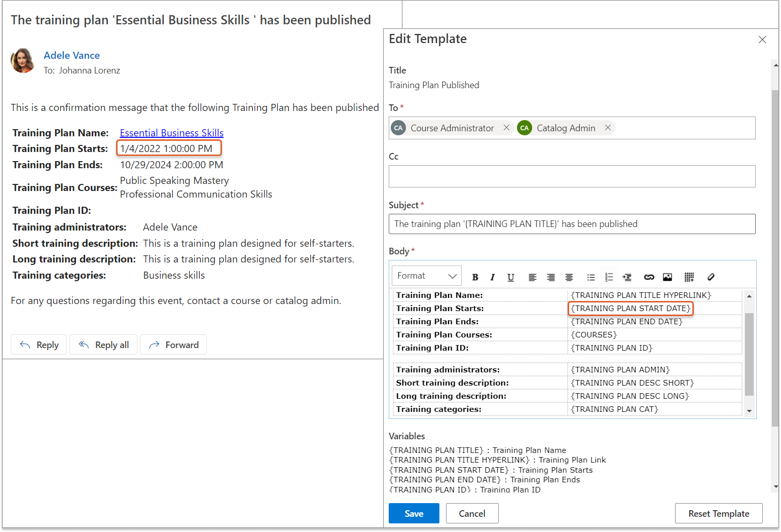Screen dimensions: 781x532
Task: Toggle bold formatting in body editor
Action: tap(475, 277)
